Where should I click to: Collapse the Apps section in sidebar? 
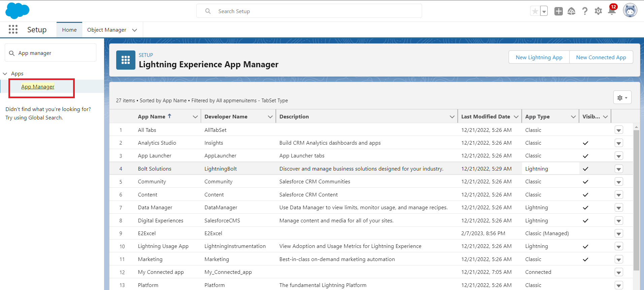click(x=5, y=74)
